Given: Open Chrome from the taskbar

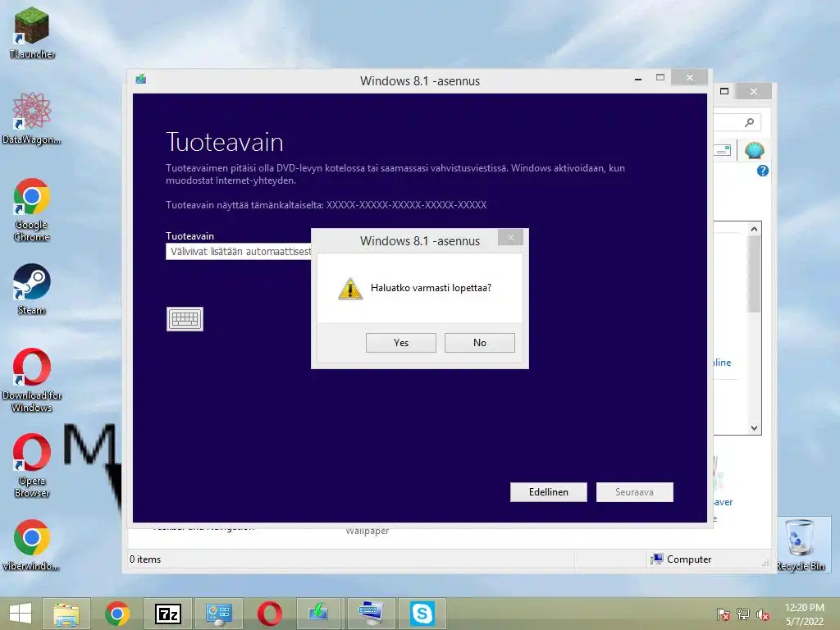Looking at the screenshot, I should [117, 614].
